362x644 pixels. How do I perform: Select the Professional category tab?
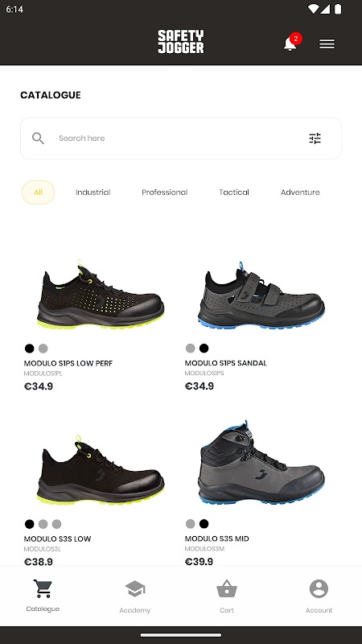[165, 192]
